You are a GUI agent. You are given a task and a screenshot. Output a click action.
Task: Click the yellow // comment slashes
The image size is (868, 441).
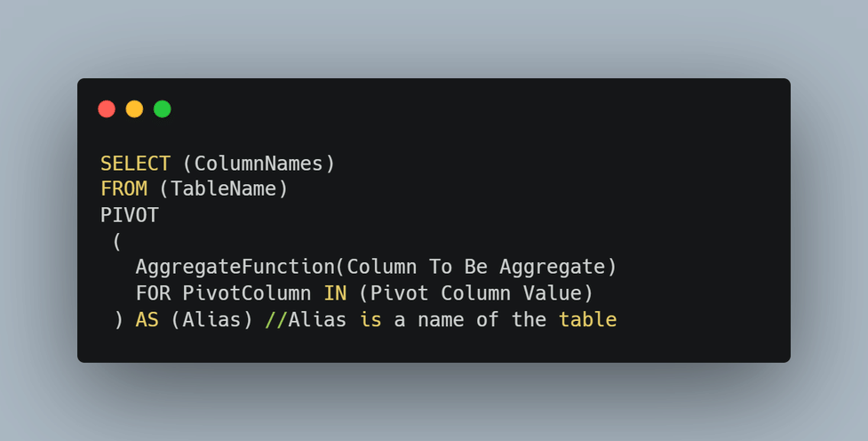[275, 319]
